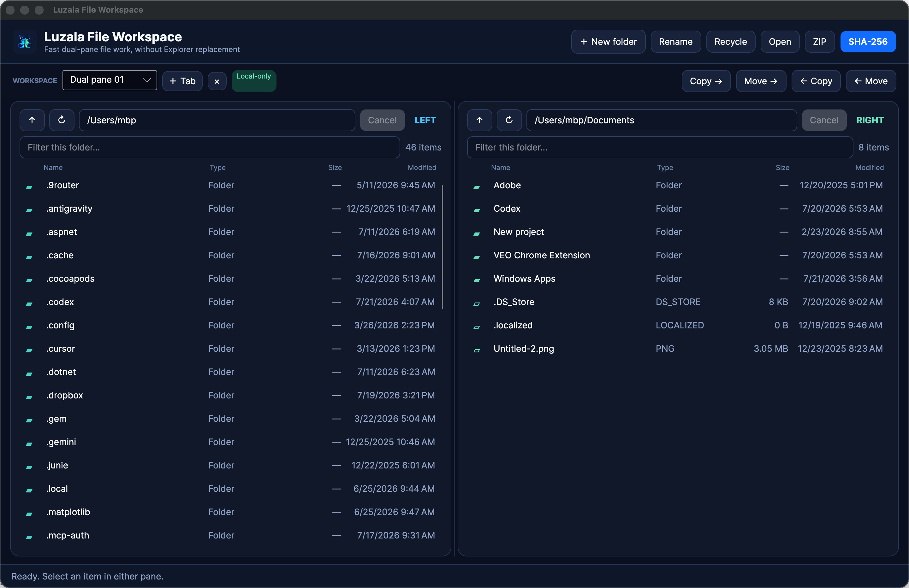
Task: Compute hash with SHA-256 button
Action: tap(868, 42)
